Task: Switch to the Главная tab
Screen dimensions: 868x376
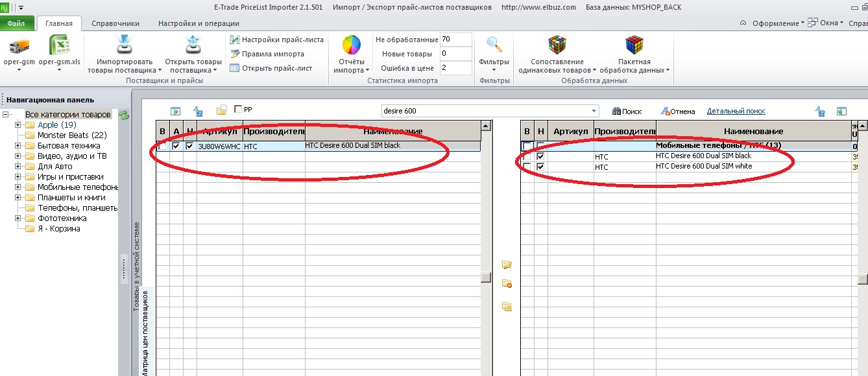Action: pos(59,23)
